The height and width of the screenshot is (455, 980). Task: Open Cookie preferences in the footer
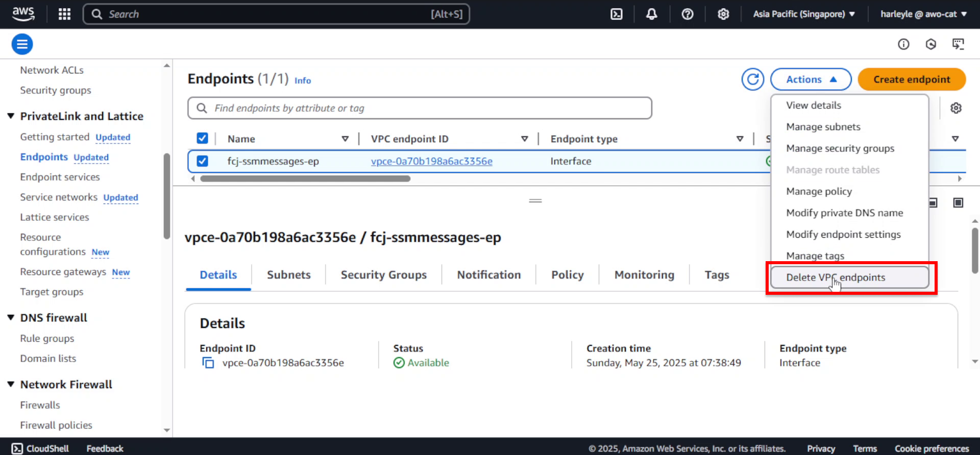(932, 448)
